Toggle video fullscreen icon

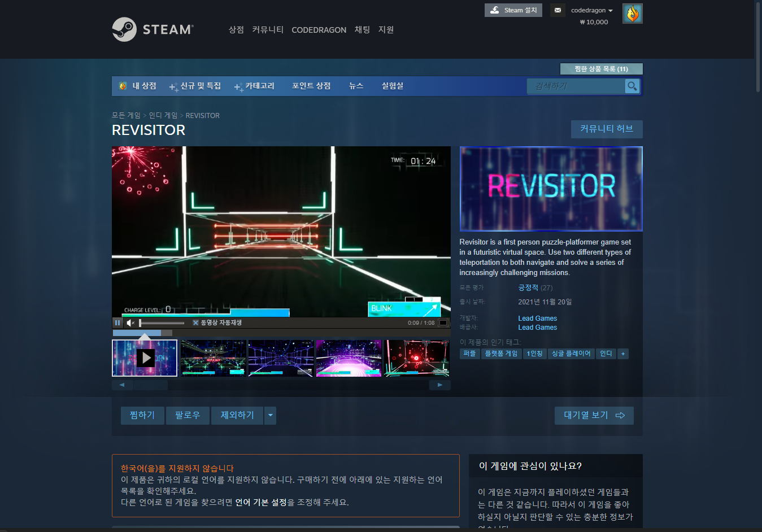(443, 323)
